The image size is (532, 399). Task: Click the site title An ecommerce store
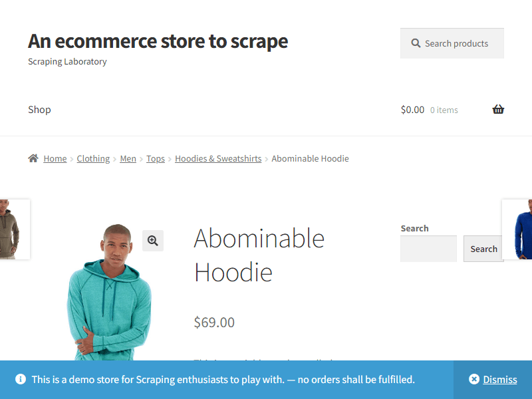click(158, 41)
